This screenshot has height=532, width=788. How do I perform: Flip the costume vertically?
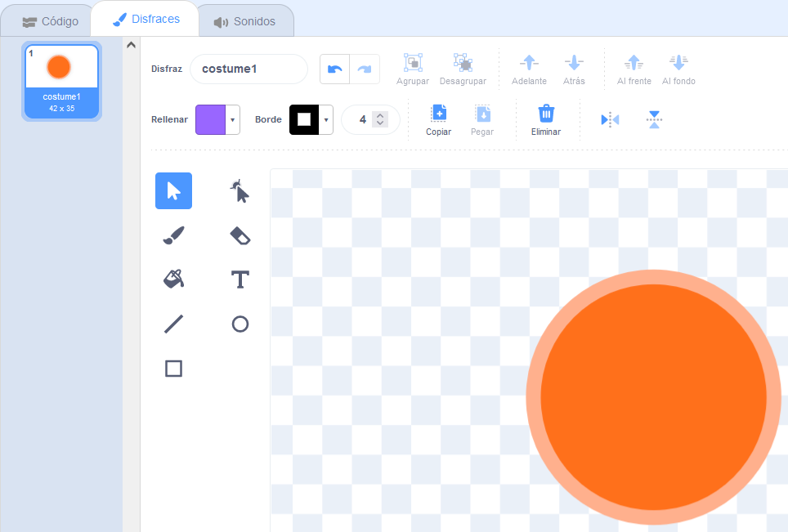coord(653,119)
